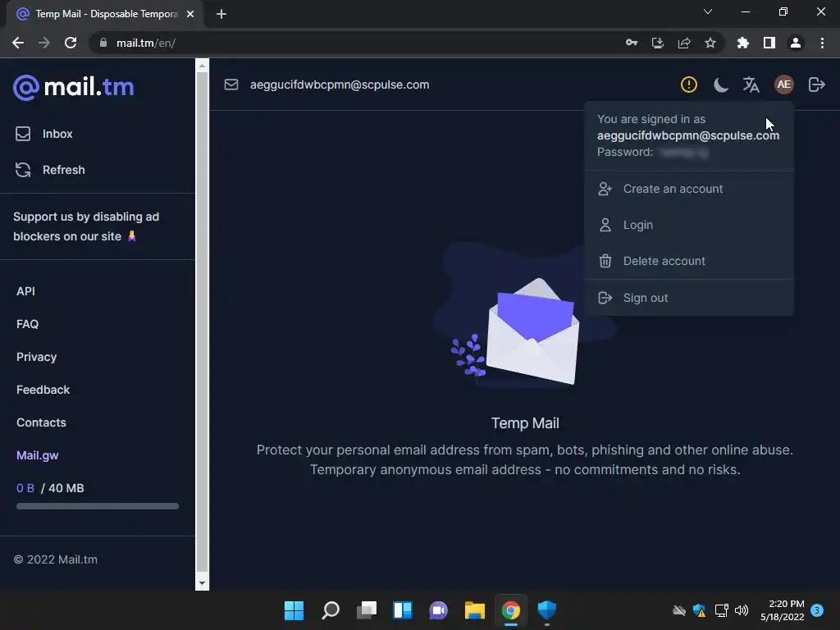Choose Login in the account menu
840x630 pixels.
(688, 225)
